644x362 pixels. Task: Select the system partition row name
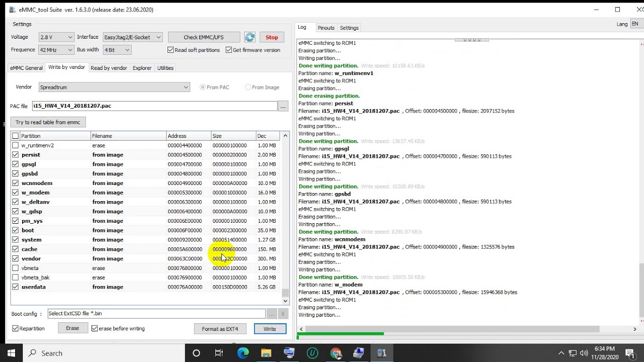[x=31, y=240]
